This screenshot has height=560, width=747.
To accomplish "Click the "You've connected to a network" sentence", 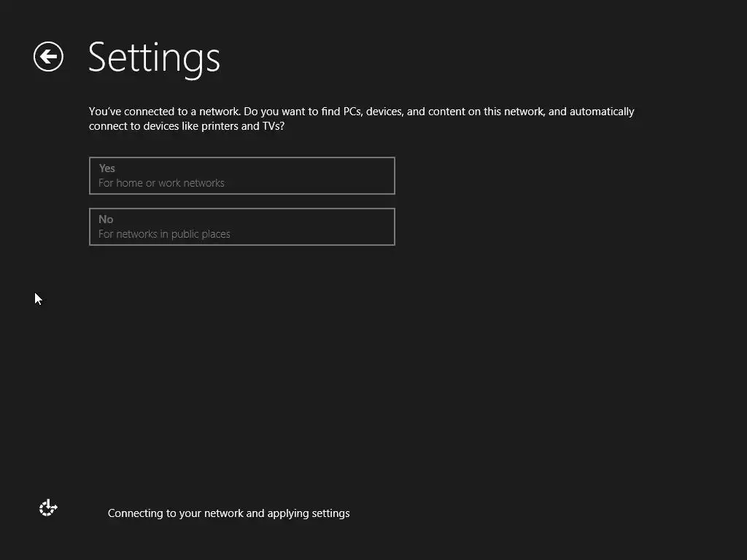I will point(164,112).
